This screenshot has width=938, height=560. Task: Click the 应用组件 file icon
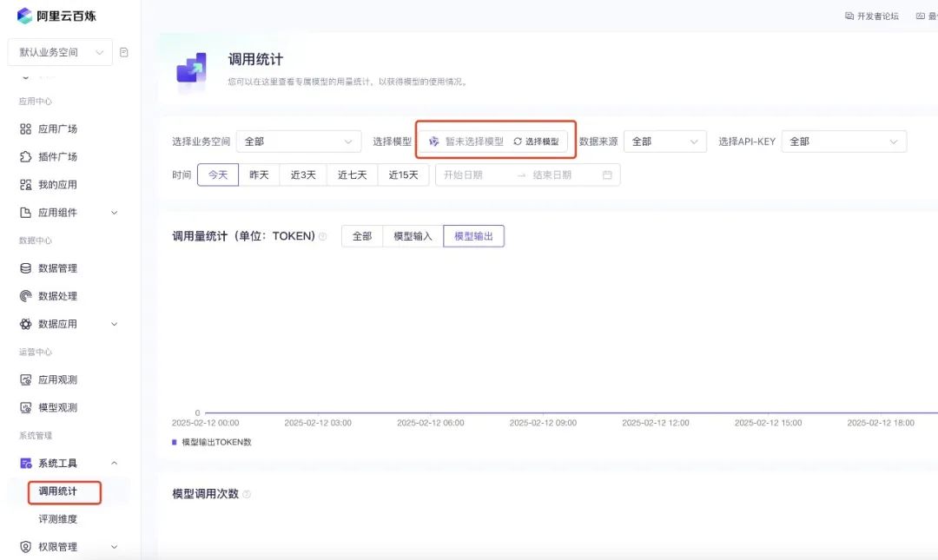click(26, 213)
